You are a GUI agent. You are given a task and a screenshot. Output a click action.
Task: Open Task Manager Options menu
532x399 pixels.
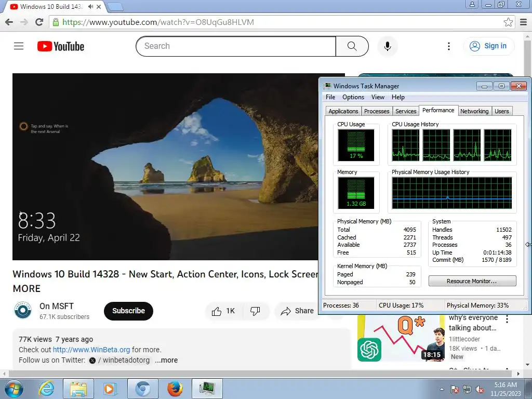click(353, 97)
